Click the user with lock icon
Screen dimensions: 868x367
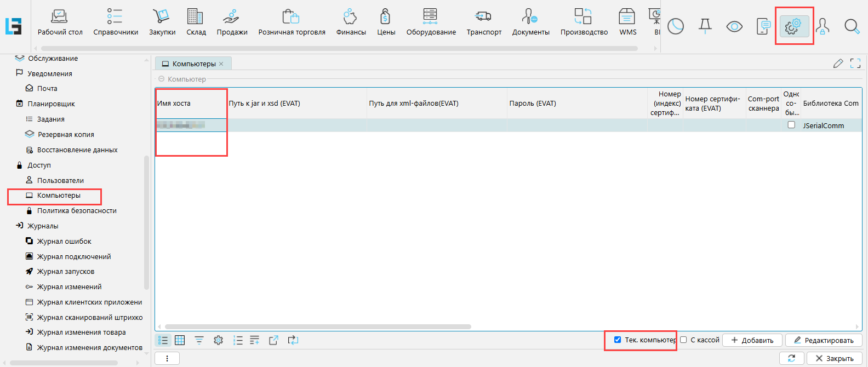tap(822, 26)
